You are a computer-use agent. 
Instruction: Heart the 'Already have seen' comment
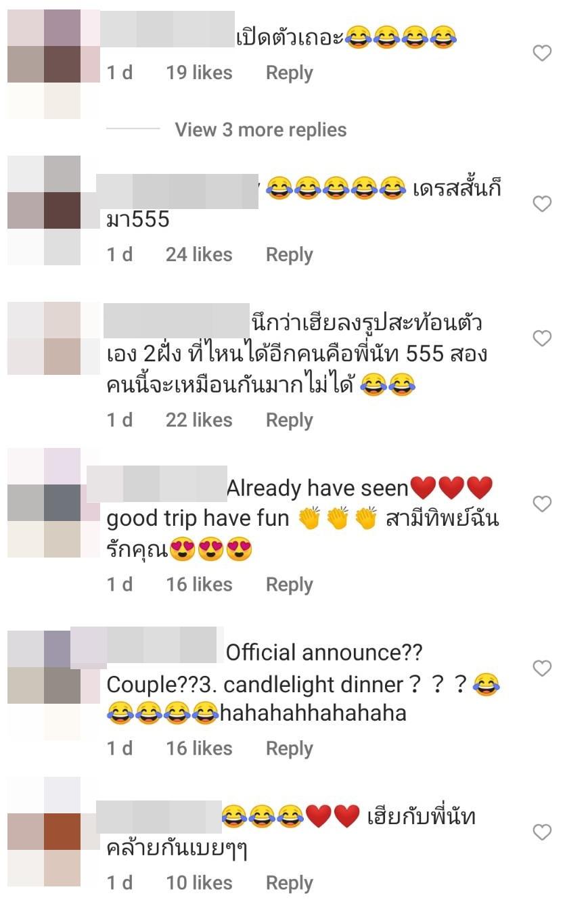point(542,503)
